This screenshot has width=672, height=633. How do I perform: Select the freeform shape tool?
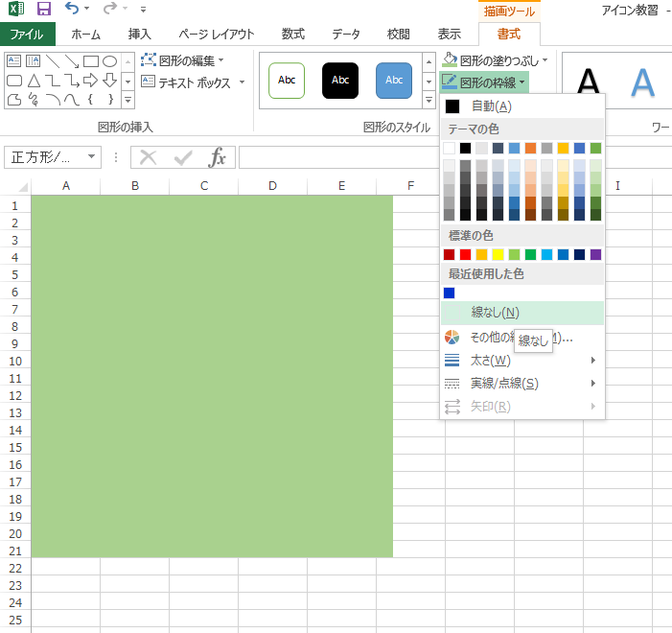coord(14,100)
